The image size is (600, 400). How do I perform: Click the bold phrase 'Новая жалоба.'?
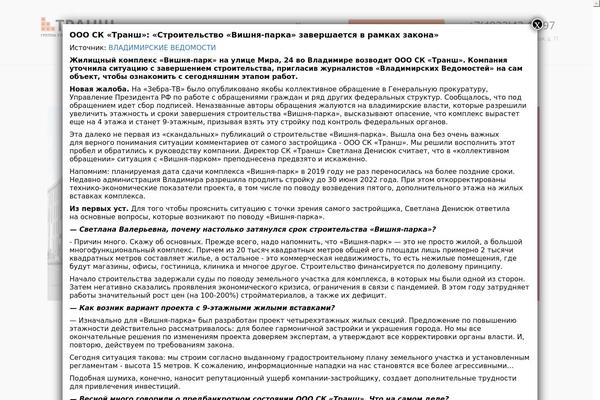99,89
